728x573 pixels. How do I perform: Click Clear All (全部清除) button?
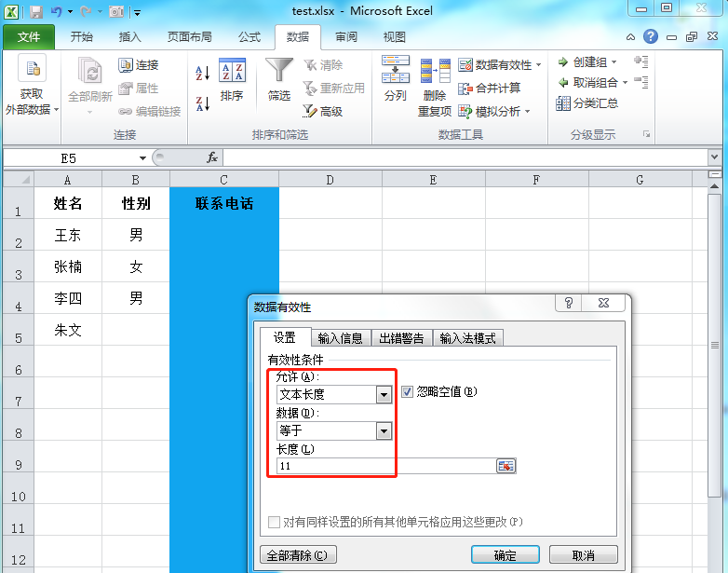click(x=298, y=555)
